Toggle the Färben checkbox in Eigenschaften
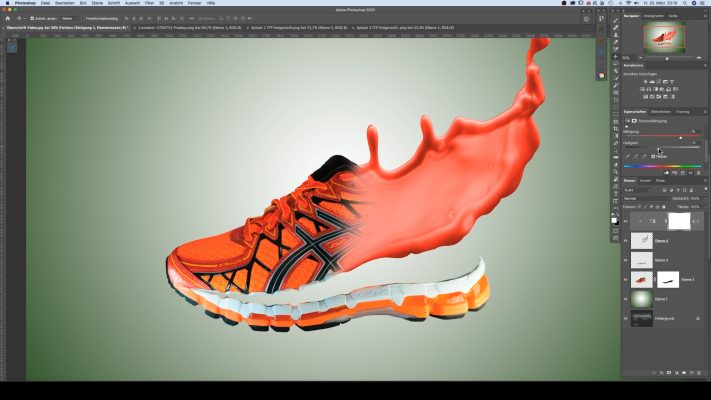 tap(653, 156)
